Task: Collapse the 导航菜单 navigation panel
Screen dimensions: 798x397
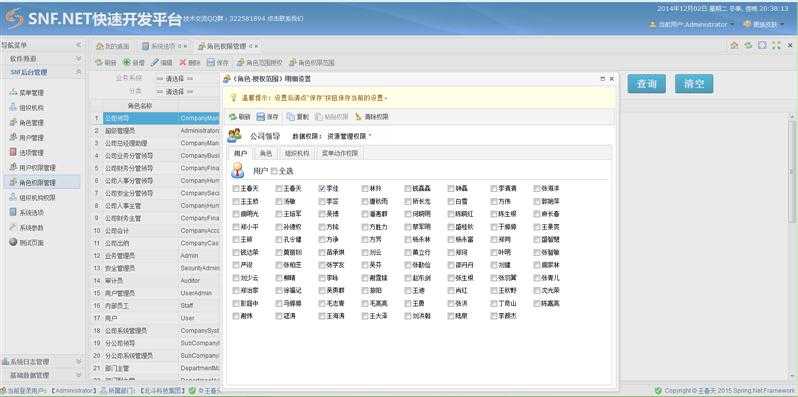Action: coord(78,45)
